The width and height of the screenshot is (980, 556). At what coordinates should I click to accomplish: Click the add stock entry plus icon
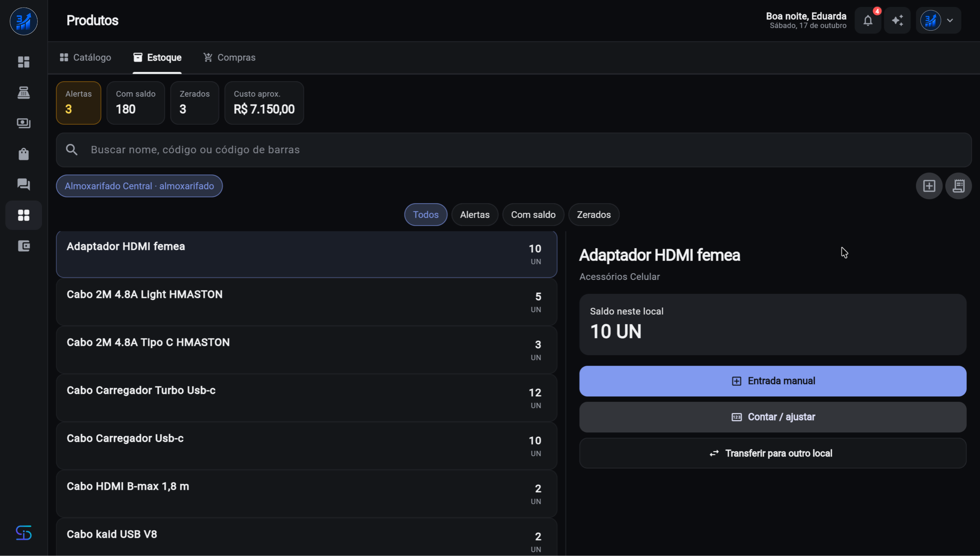(929, 186)
